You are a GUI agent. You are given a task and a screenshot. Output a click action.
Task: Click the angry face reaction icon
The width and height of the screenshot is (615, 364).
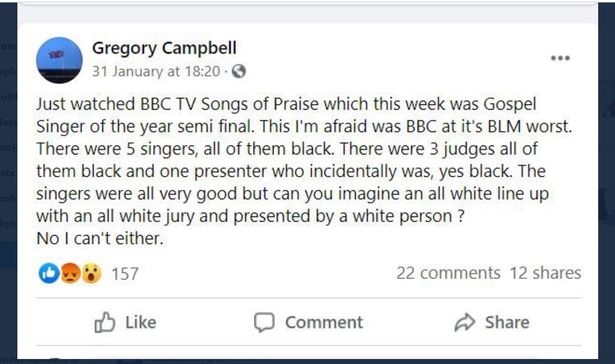tap(71, 273)
